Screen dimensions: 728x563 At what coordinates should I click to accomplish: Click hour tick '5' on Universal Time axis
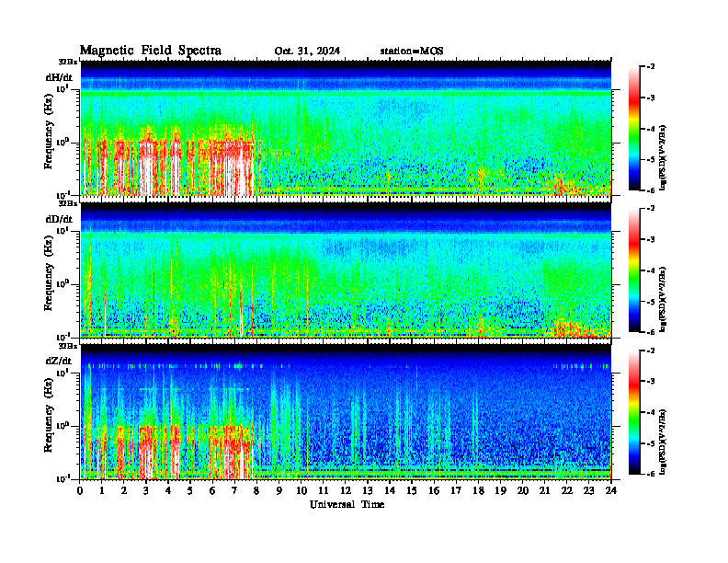tap(190, 490)
